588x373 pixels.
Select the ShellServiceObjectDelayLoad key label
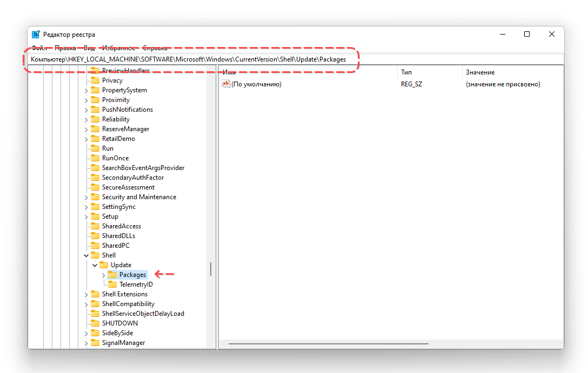pyautogui.click(x=143, y=314)
